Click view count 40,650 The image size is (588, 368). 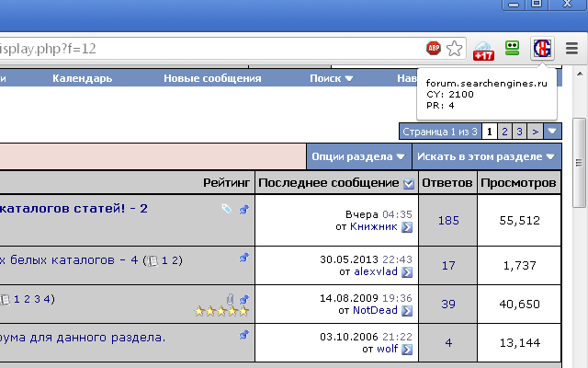[x=519, y=304]
